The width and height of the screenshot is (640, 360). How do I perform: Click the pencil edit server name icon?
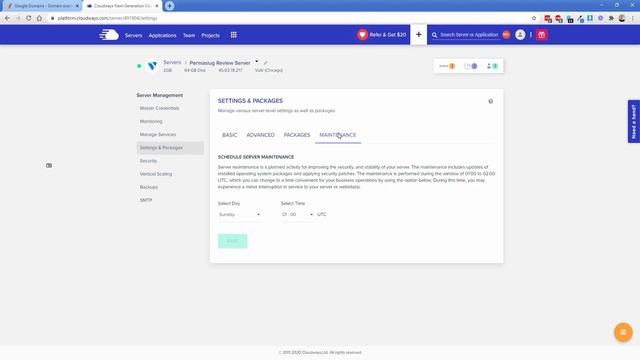(265, 63)
